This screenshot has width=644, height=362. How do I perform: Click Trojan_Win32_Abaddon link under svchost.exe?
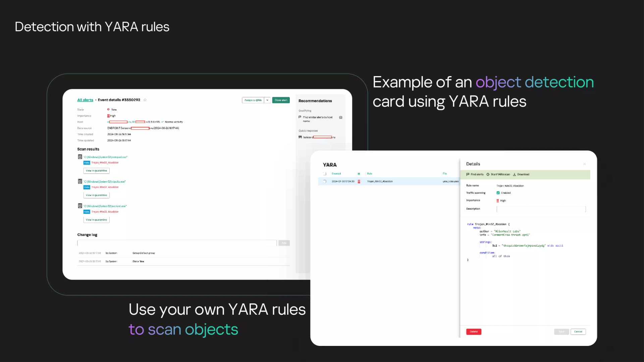105,212
